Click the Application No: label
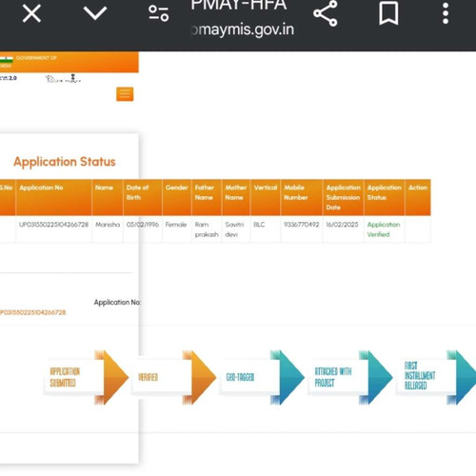The width and height of the screenshot is (476, 476). pyautogui.click(x=117, y=302)
